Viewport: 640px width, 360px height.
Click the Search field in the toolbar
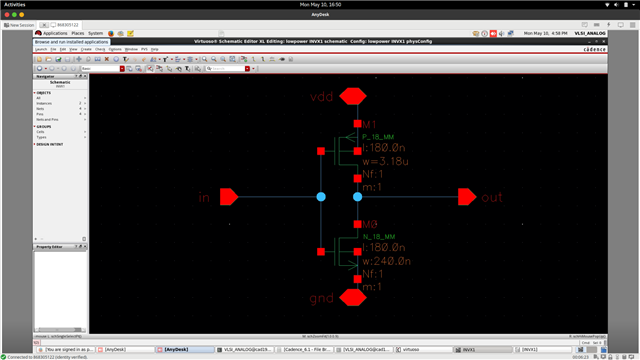228,69
